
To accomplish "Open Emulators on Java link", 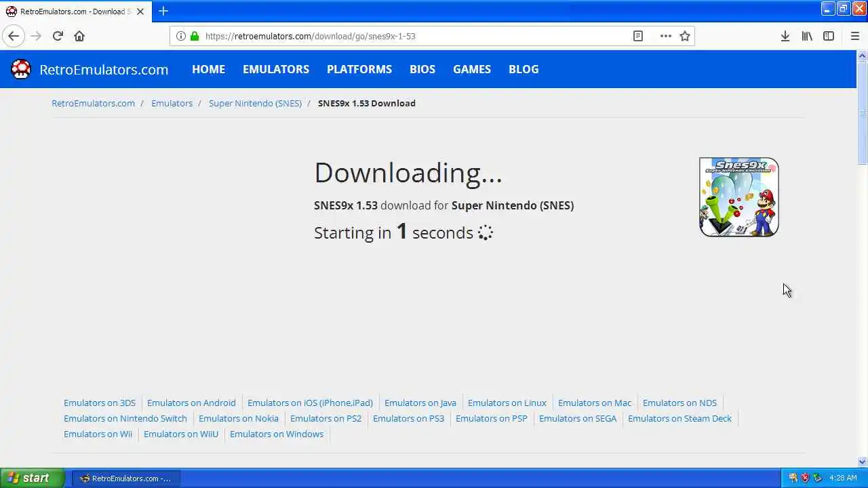I will click(420, 403).
